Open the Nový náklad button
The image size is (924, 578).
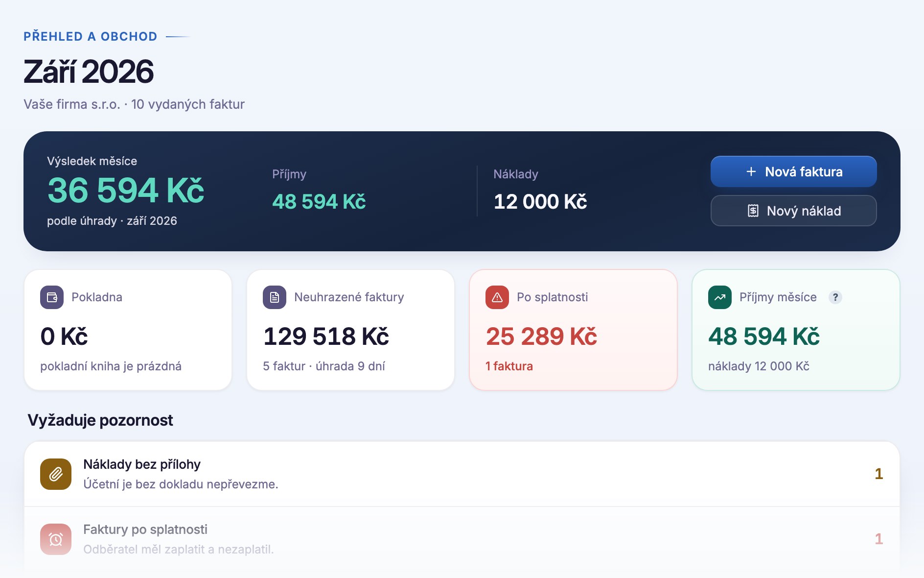pos(793,211)
